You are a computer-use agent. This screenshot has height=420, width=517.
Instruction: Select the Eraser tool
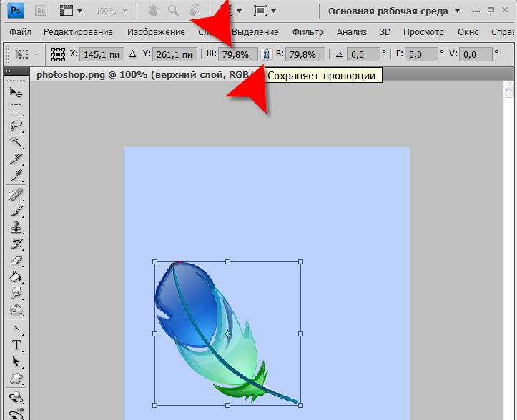coord(16,261)
